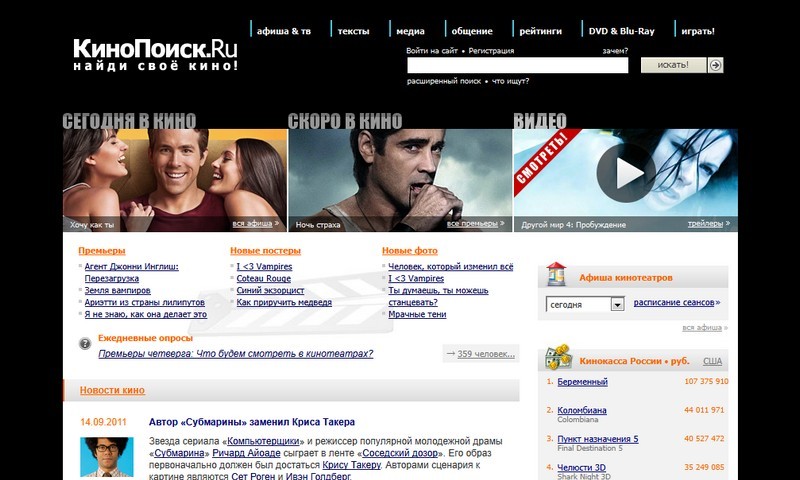
Task: Open the Премьеры четверга poll question
Action: point(236,353)
